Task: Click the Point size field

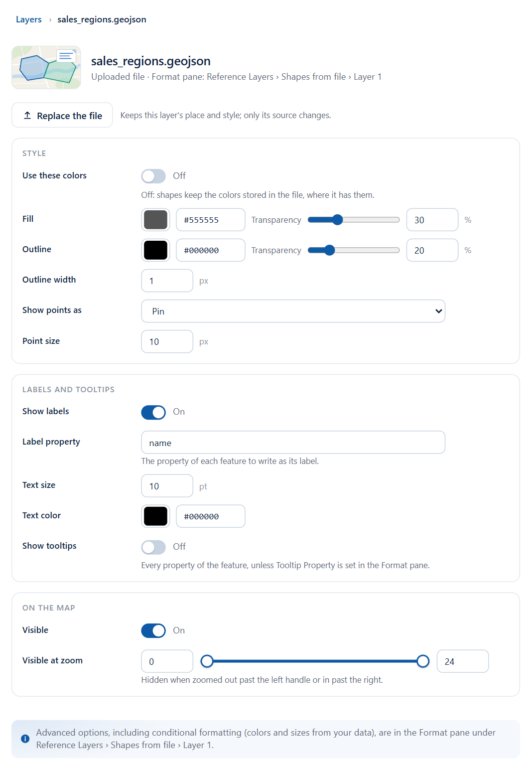Action: [x=167, y=341]
